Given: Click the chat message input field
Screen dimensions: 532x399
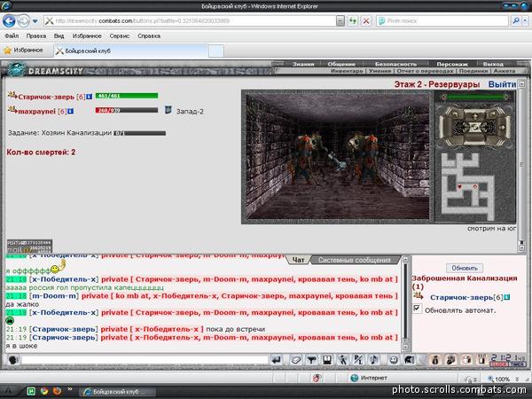Looking at the screenshot, I should (x=145, y=360).
